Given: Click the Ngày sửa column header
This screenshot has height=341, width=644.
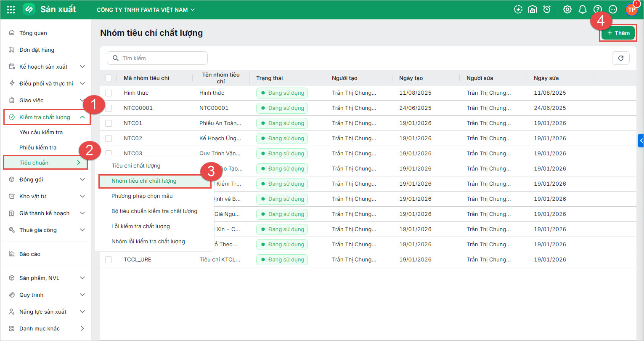Looking at the screenshot, I should [x=546, y=78].
